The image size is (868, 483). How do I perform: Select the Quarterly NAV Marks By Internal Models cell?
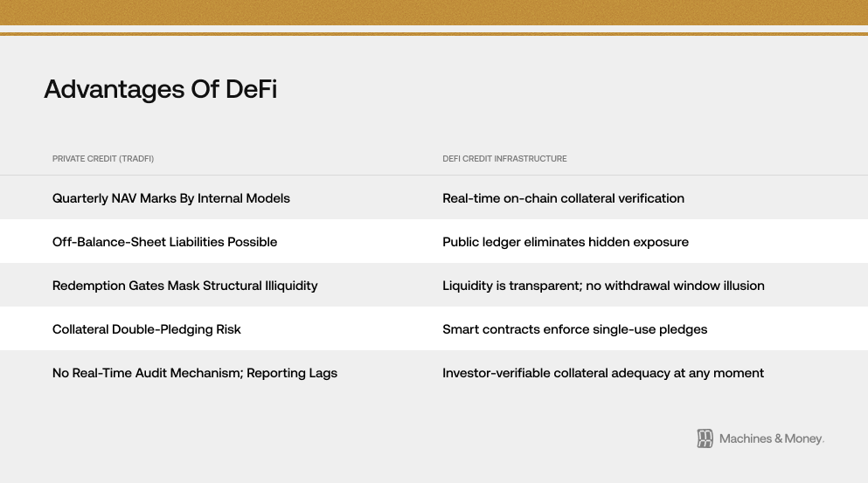(x=171, y=198)
